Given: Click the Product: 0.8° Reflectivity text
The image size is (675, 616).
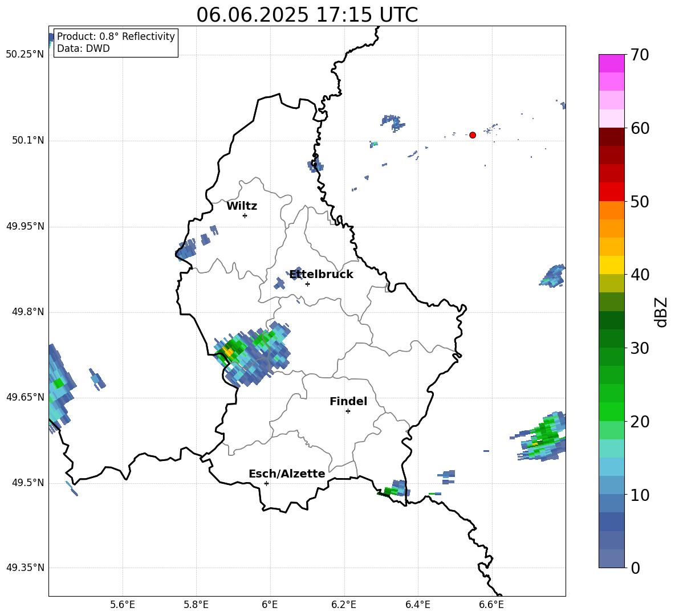Looking at the screenshot, I should point(116,36).
